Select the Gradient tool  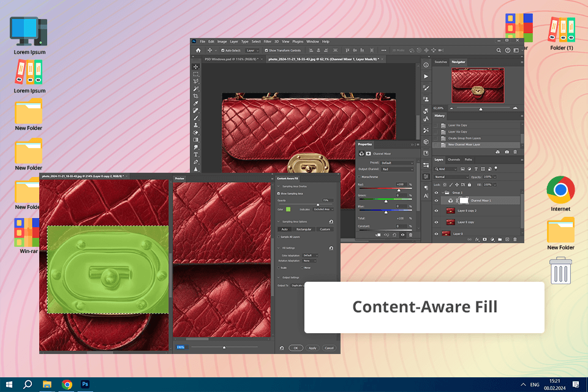[x=196, y=140]
